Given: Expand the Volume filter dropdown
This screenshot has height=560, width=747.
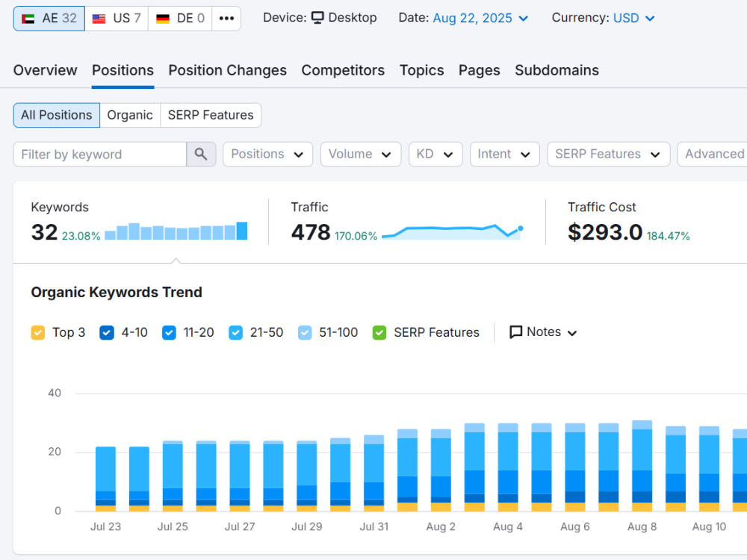Looking at the screenshot, I should 361,155.
